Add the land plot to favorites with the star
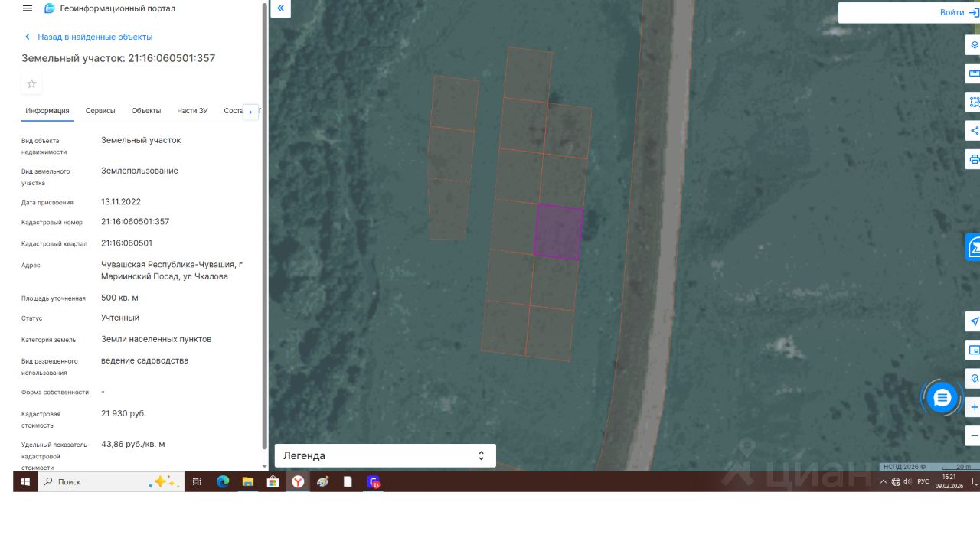 click(31, 84)
